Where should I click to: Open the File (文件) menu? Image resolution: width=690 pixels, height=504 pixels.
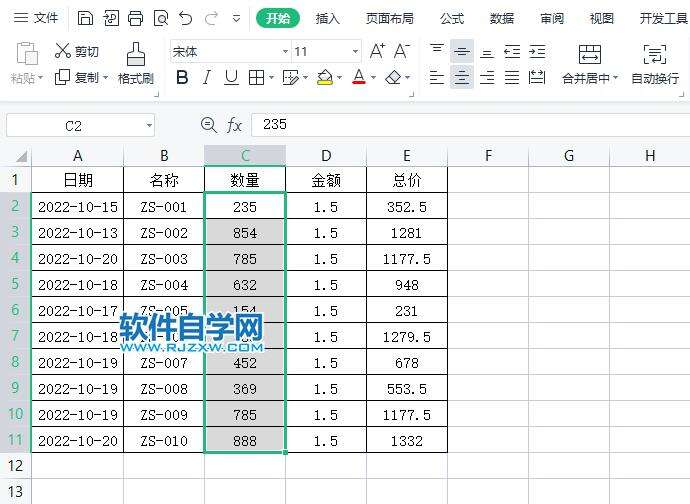pyautogui.click(x=36, y=18)
